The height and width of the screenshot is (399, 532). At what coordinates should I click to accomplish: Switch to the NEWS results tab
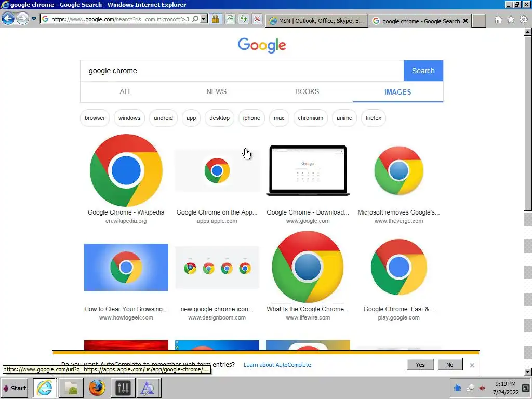pos(216,91)
